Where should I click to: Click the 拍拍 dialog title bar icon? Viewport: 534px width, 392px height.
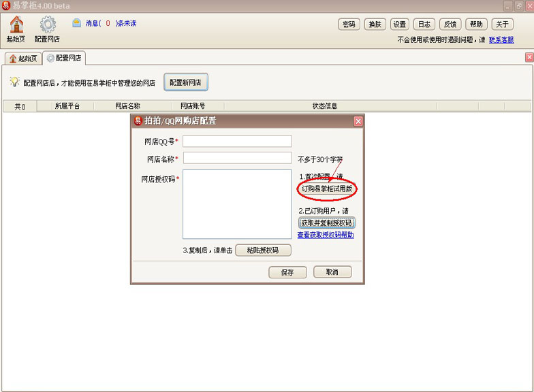tap(138, 121)
